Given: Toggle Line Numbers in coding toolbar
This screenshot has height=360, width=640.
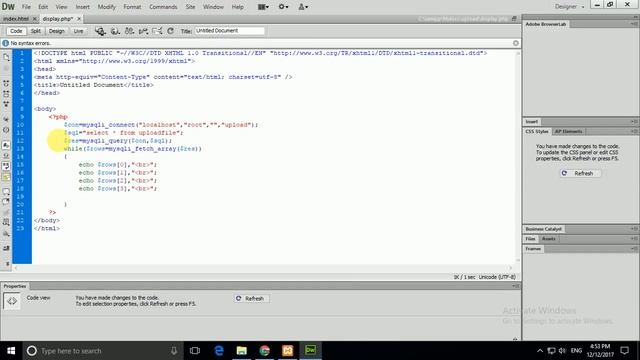Looking at the screenshot, I should [x=6, y=145].
